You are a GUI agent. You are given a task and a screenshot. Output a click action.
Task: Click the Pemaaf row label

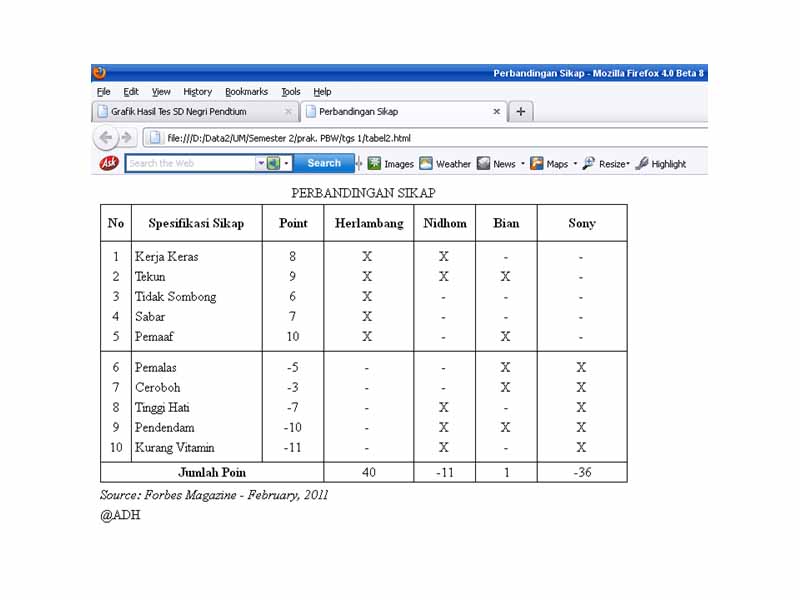pyautogui.click(x=154, y=336)
